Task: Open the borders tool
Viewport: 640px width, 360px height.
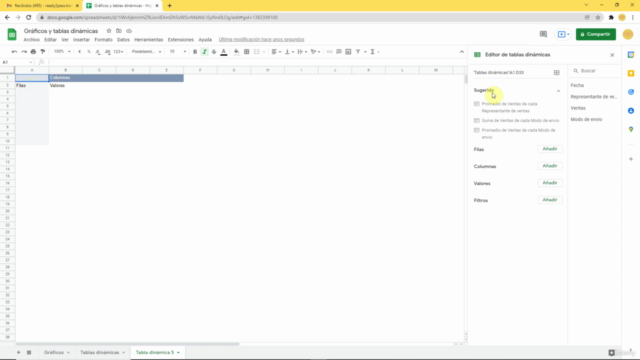Action: tap(247, 52)
